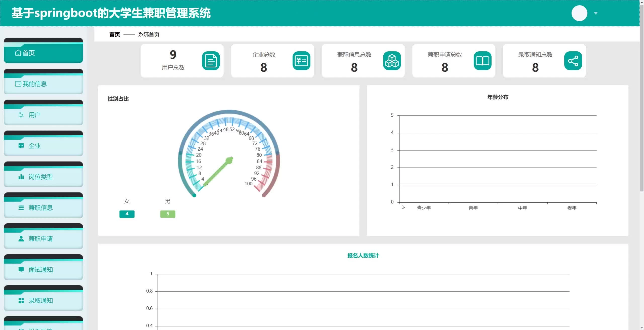The image size is (644, 330).
Task: Click the yen icon beside 企业总数
Action: (301, 61)
